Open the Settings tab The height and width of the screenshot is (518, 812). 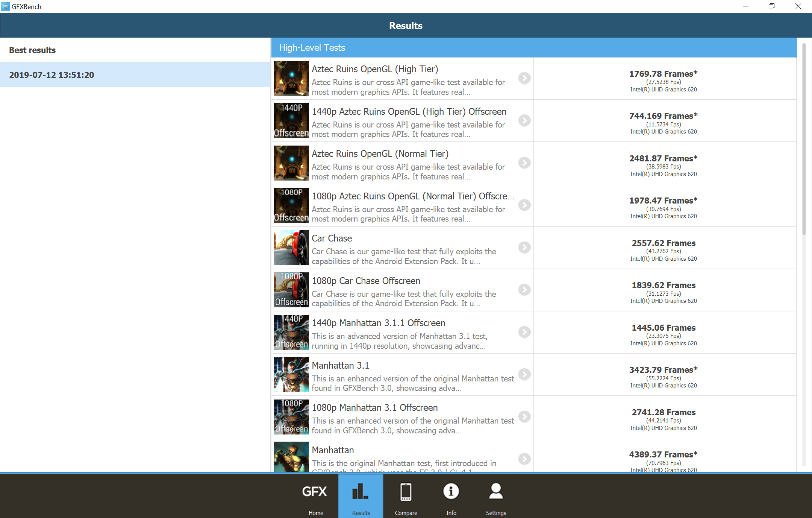[x=496, y=496]
